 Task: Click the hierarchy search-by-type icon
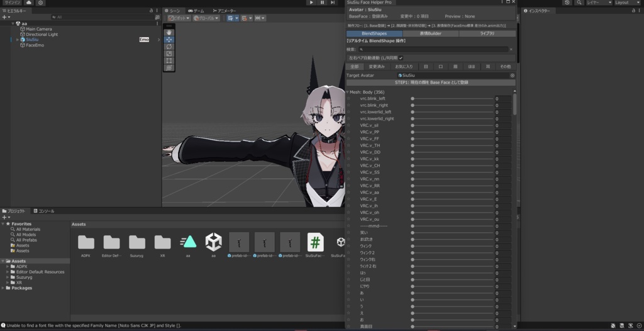157,17
